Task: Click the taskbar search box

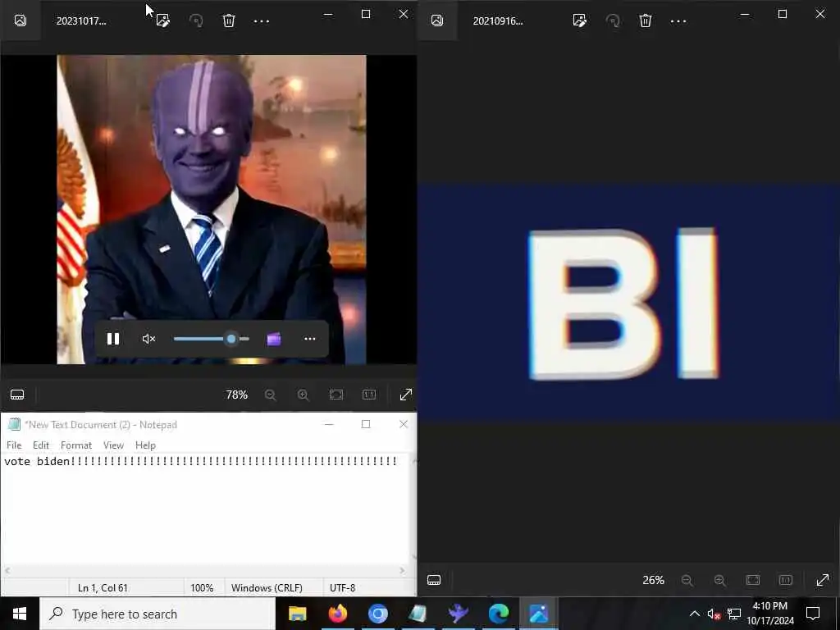Action: coord(157,614)
